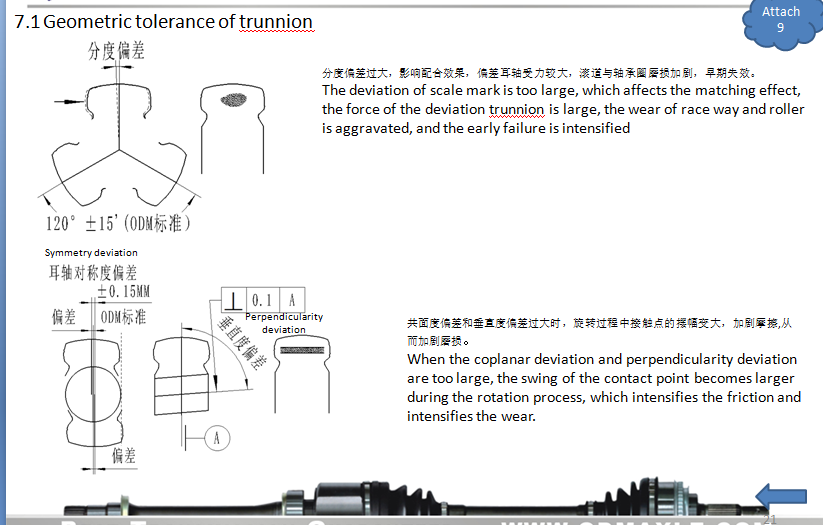Select the 'Perpendicularity deviation' label
This screenshot has height=525, width=823.
284,323
